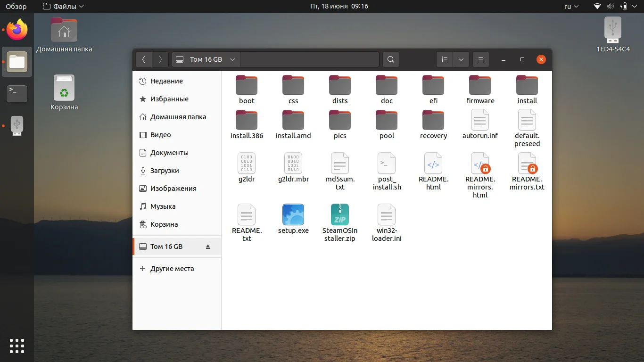Select the g2ldr binary file icon
The image size is (644, 362).
[247, 164]
